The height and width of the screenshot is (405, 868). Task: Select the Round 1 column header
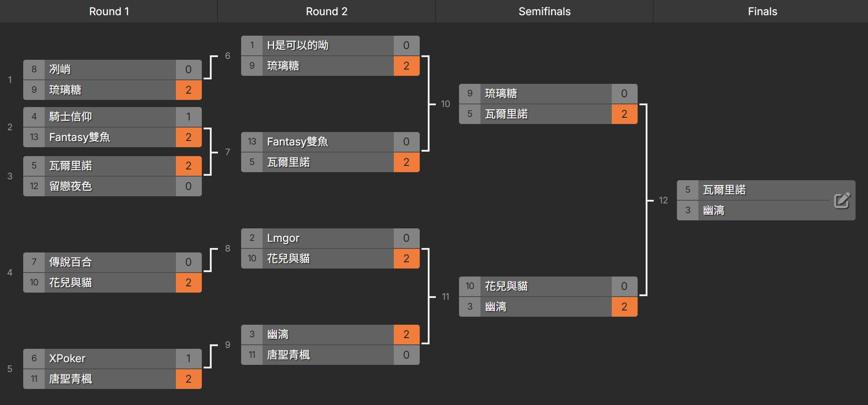tap(109, 12)
